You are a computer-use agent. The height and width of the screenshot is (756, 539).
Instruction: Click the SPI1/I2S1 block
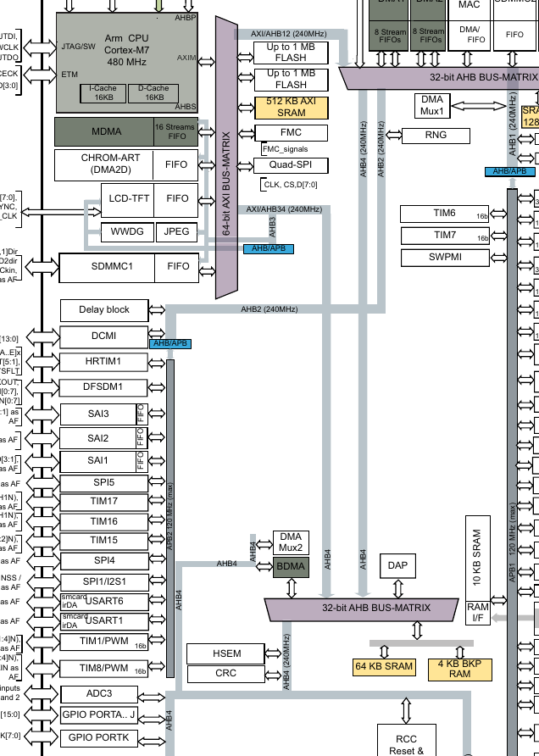104,582
